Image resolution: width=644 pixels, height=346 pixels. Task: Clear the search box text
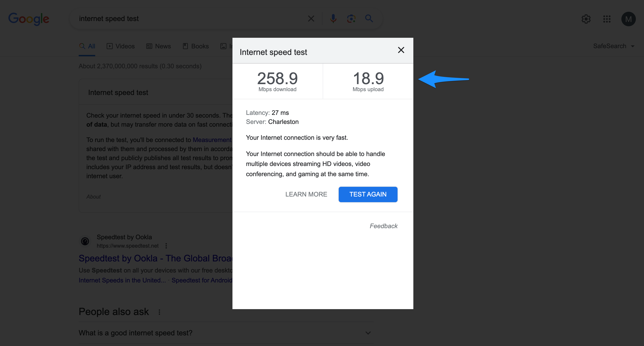click(x=311, y=19)
